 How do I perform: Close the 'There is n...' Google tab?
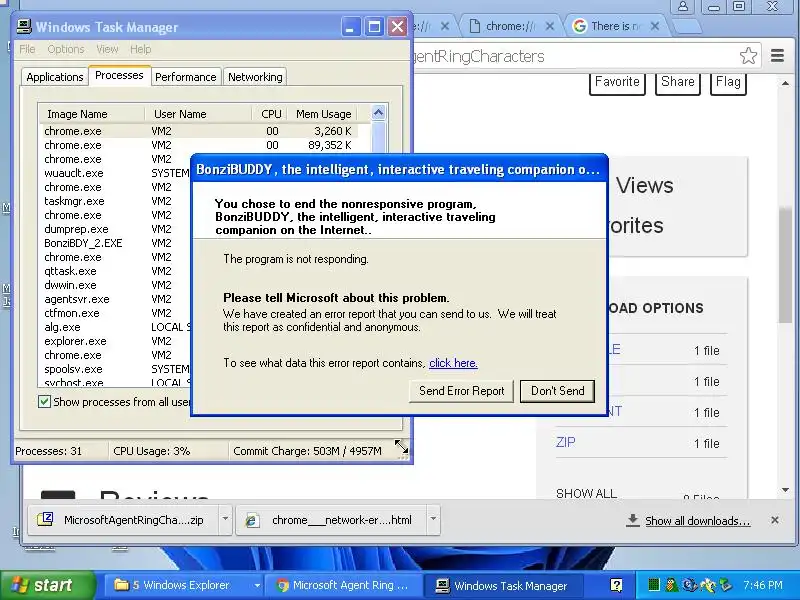coord(655,26)
